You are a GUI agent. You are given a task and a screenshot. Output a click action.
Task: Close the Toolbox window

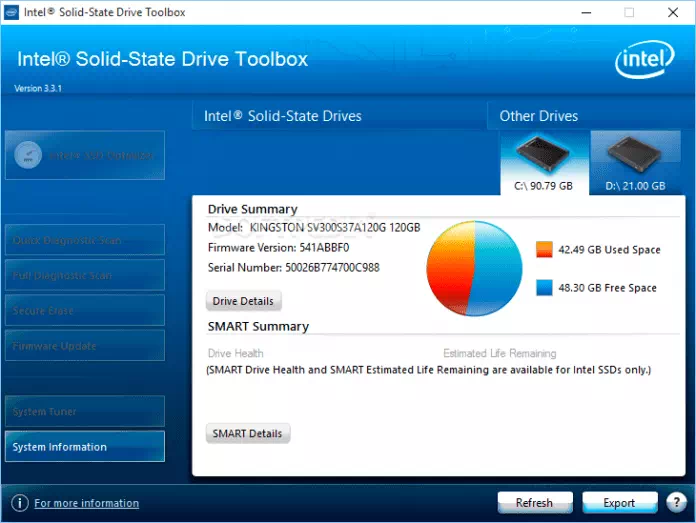click(673, 12)
